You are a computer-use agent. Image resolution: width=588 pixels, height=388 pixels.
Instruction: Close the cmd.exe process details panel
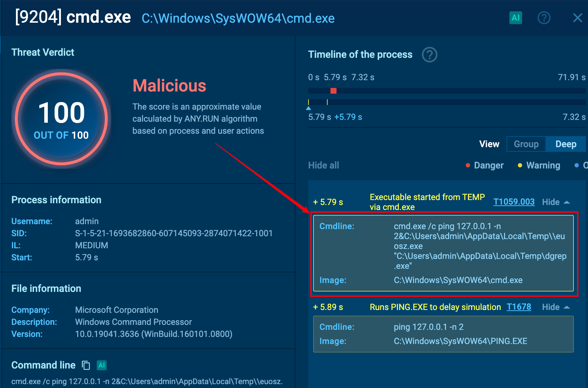[x=577, y=18]
